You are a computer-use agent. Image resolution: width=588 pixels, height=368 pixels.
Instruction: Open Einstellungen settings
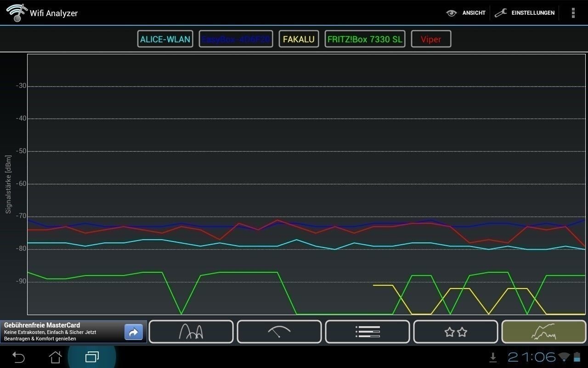525,13
